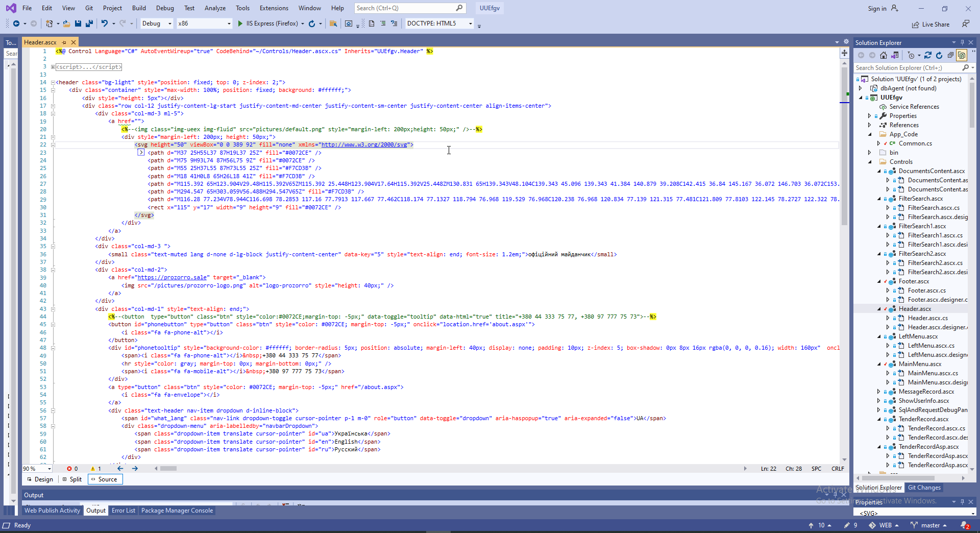Switch between solutions and folder views icon
Screen dimensions: 980x533
[895, 55]
